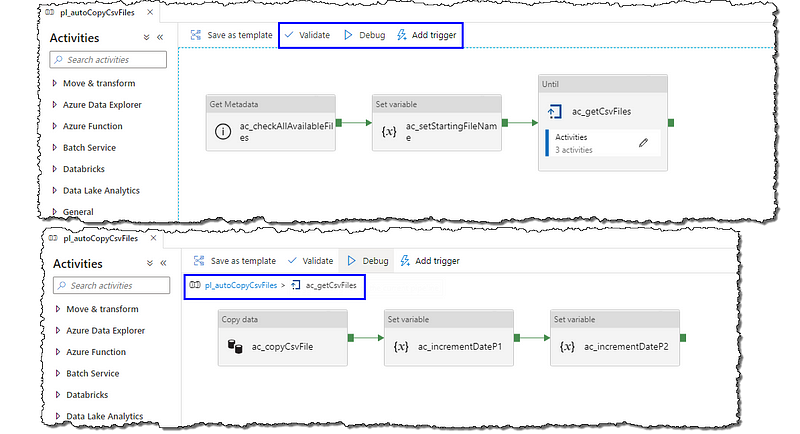
Task: Click the Debug play icon in highlighted toolbar
Action: 348,34
